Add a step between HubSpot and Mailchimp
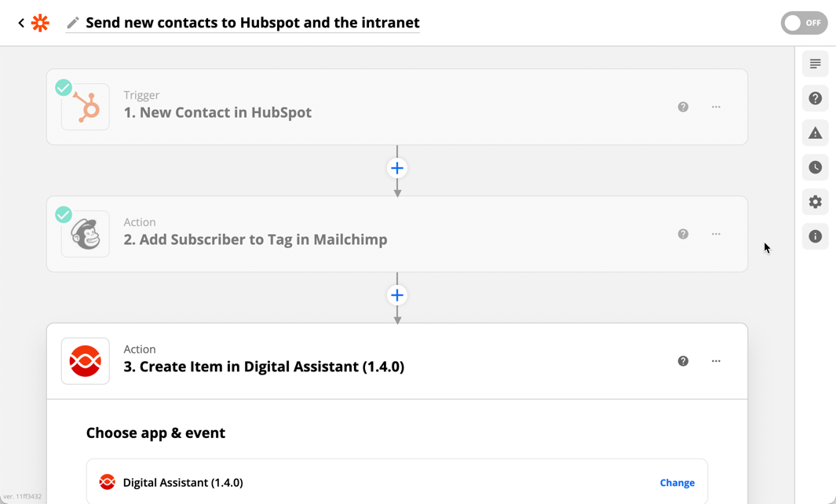The width and height of the screenshot is (836, 504). coord(396,169)
